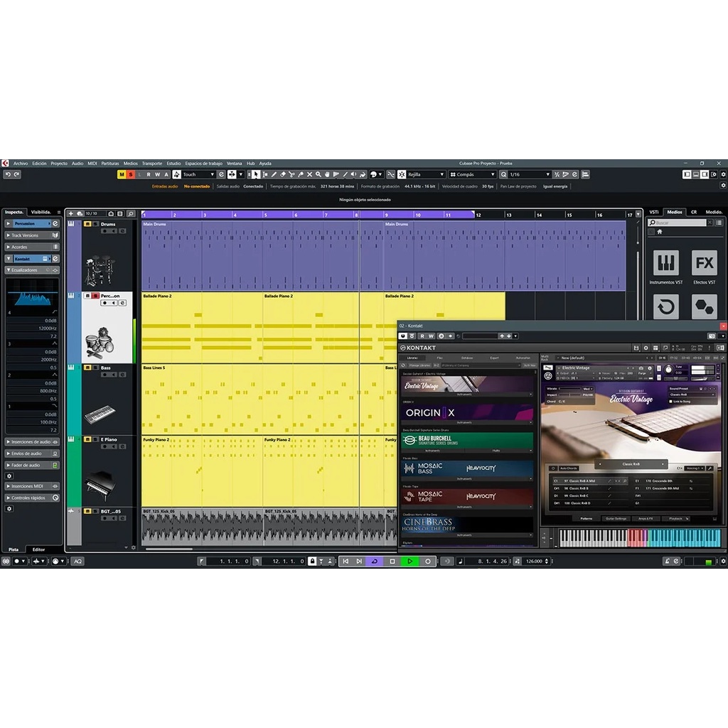
Task: Click the Kontakt save disk icon
Action: click(x=636, y=348)
